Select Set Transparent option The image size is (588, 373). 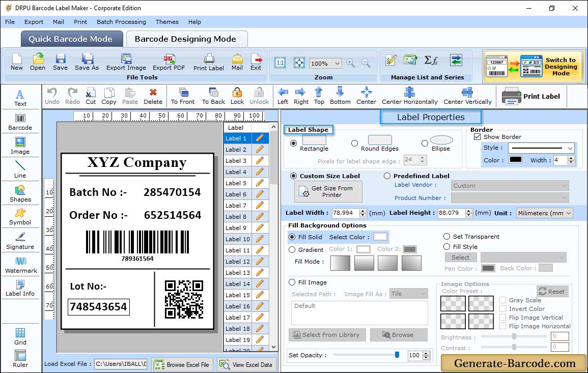pyautogui.click(x=446, y=237)
